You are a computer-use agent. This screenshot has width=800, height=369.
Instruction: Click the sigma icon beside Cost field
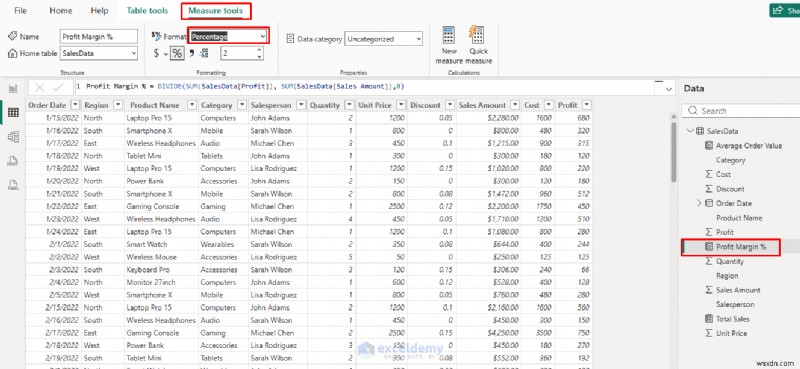(709, 174)
